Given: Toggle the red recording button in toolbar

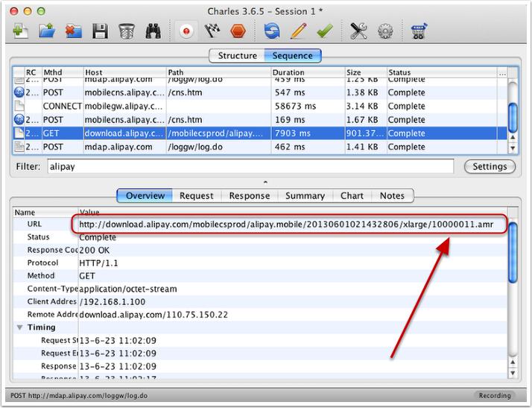Looking at the screenshot, I should tap(186, 31).
